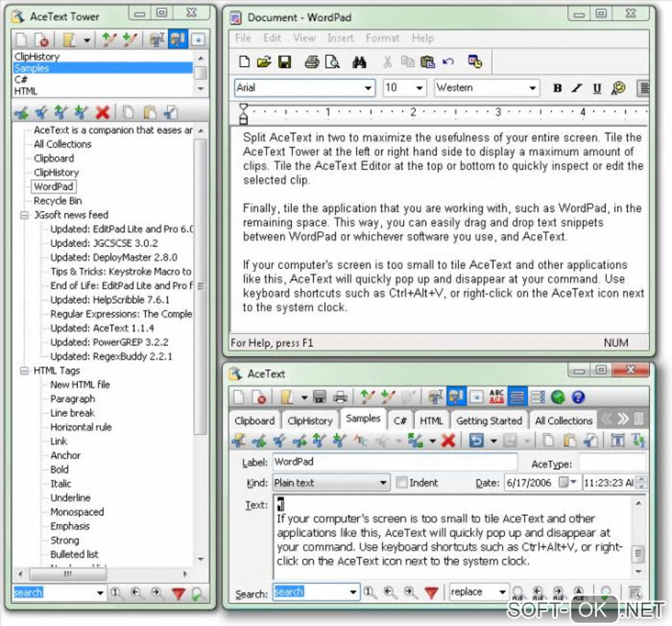The image size is (672, 626).
Task: Undo the last action in WordPad
Action: click(448, 62)
